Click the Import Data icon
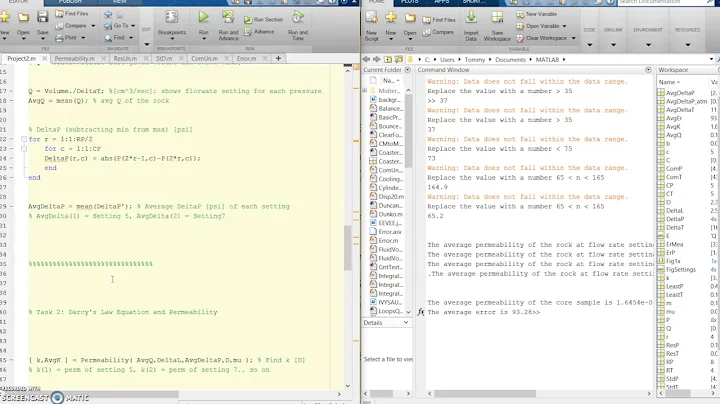 pos(471,17)
